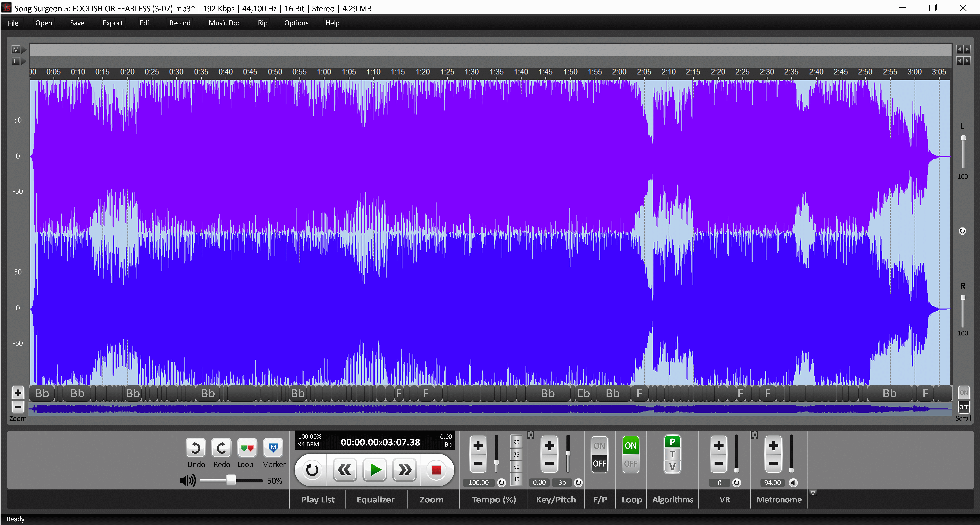Set tempo preset to 75

(516, 455)
